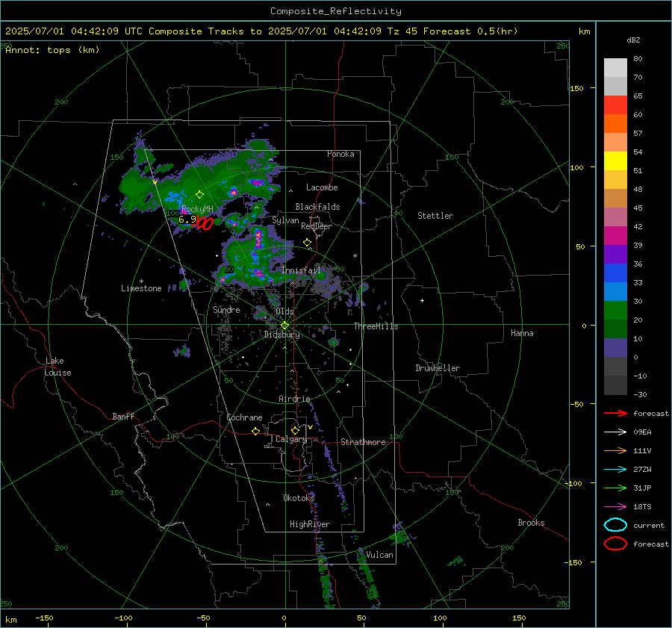The width and height of the screenshot is (672, 628).
Task: Click the Vulcan city label
Action: click(379, 555)
